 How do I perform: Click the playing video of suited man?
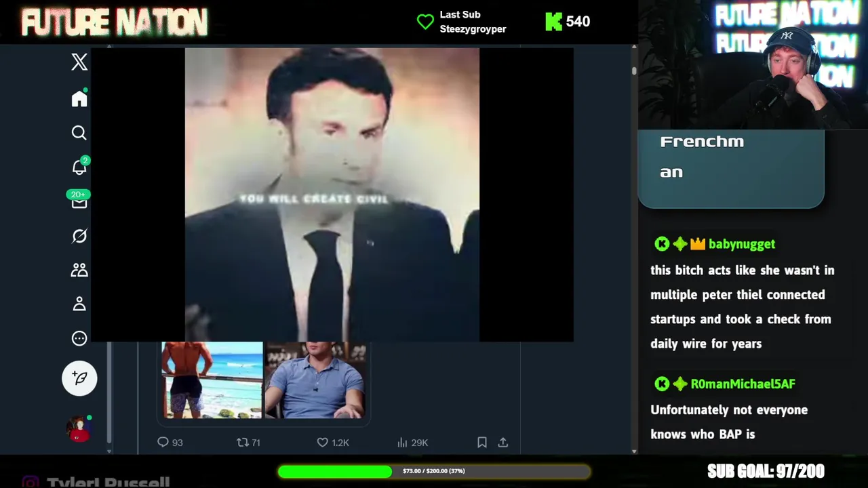(332, 195)
